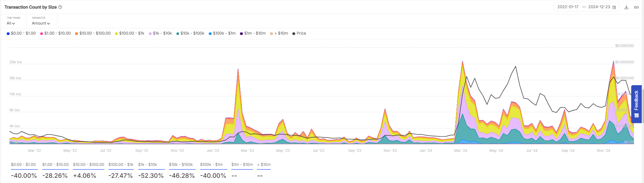Click the help icon beside Transaction Count by Size
Image resolution: width=644 pixels, height=183 pixels.
coord(60,7)
